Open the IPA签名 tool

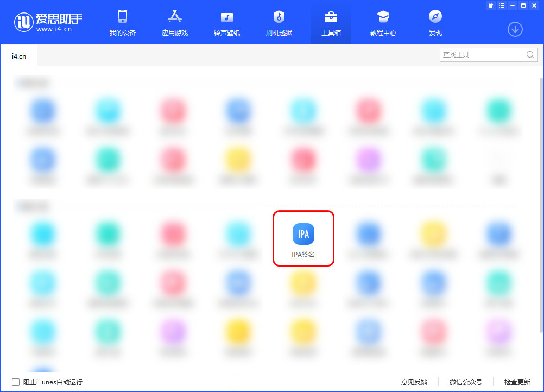coord(303,239)
